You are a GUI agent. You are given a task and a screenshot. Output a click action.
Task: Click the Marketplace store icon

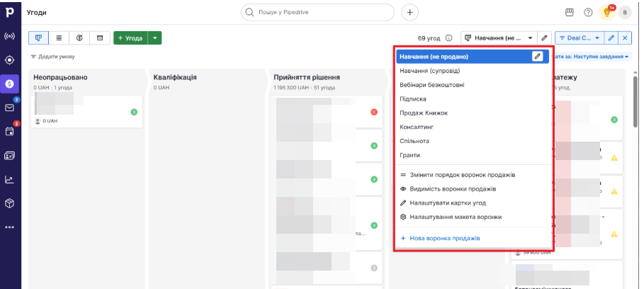(569, 12)
